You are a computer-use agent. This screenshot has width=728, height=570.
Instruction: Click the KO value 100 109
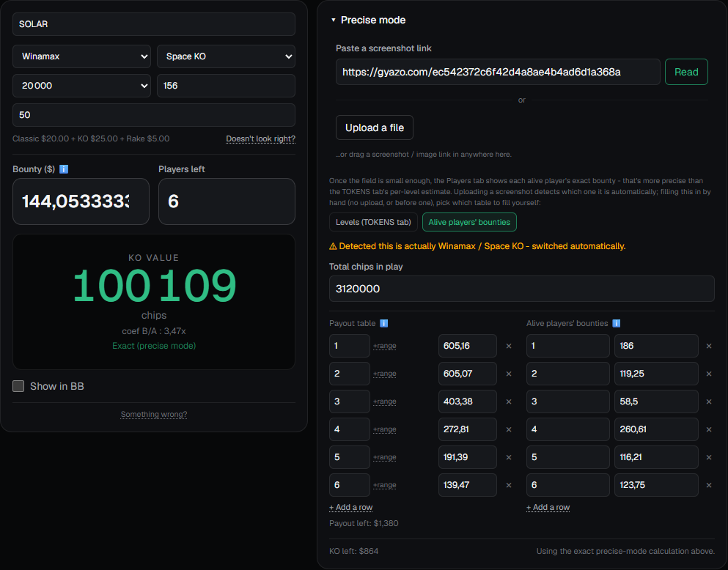click(154, 286)
